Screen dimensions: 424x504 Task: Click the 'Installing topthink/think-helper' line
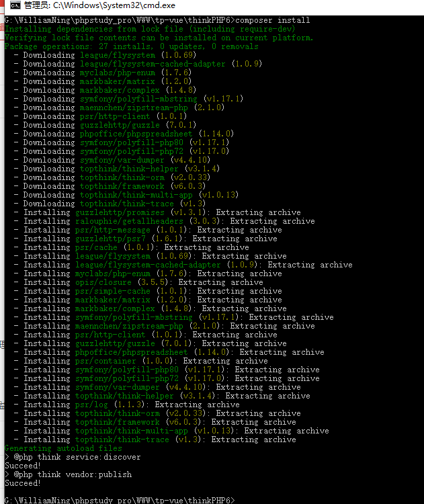click(x=162, y=396)
